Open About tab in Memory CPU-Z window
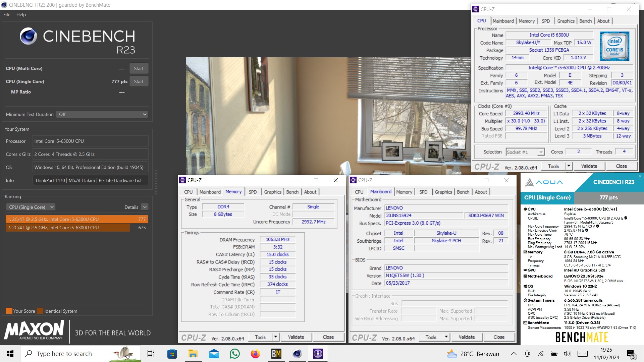The image size is (644, 362). [310, 192]
